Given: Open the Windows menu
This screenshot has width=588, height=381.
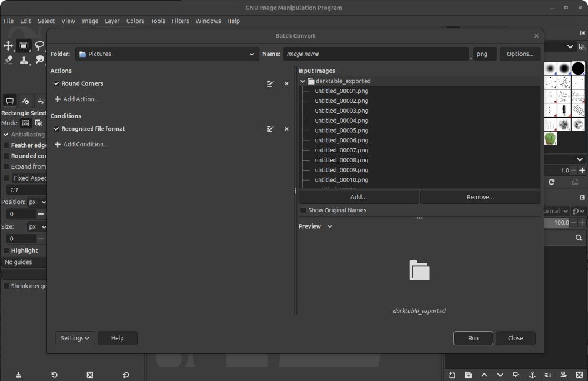Looking at the screenshot, I should [208, 21].
